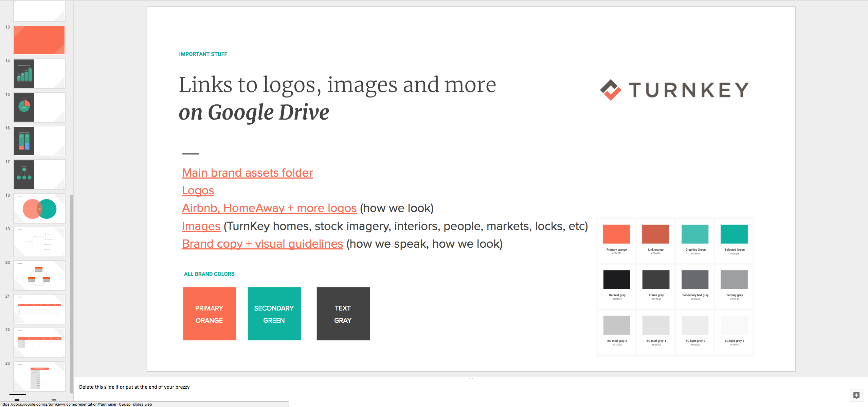Select slide 13 orange thumbnail
Viewport: 868px width, 407px height.
(x=39, y=40)
